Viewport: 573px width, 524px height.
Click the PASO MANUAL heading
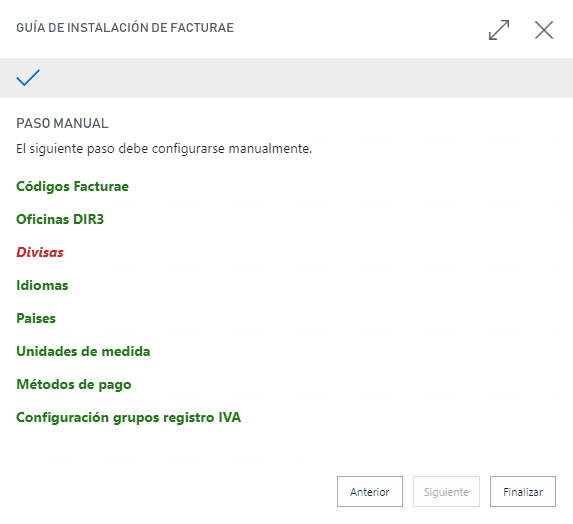coord(62,124)
